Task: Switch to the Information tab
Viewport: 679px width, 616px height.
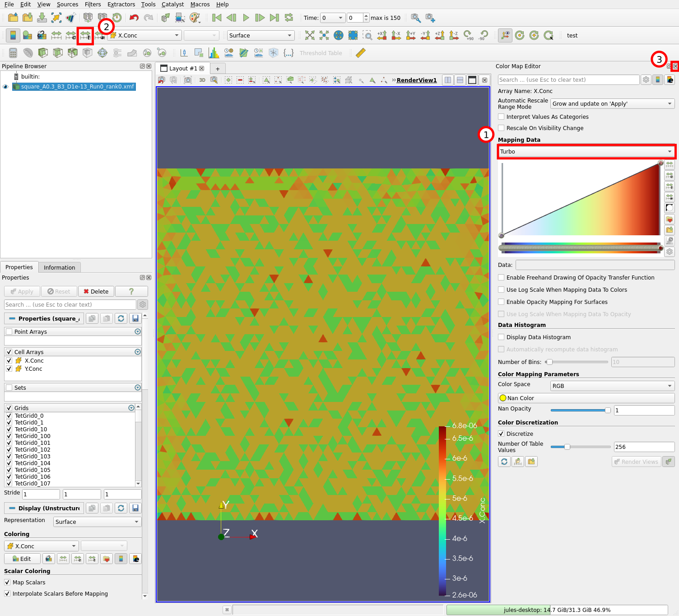Action: click(59, 267)
